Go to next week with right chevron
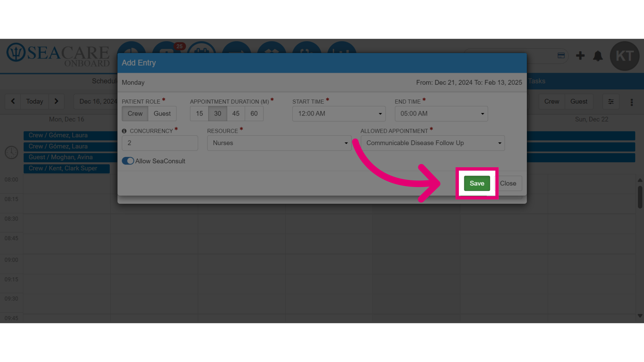The height and width of the screenshot is (362, 644). [56, 101]
